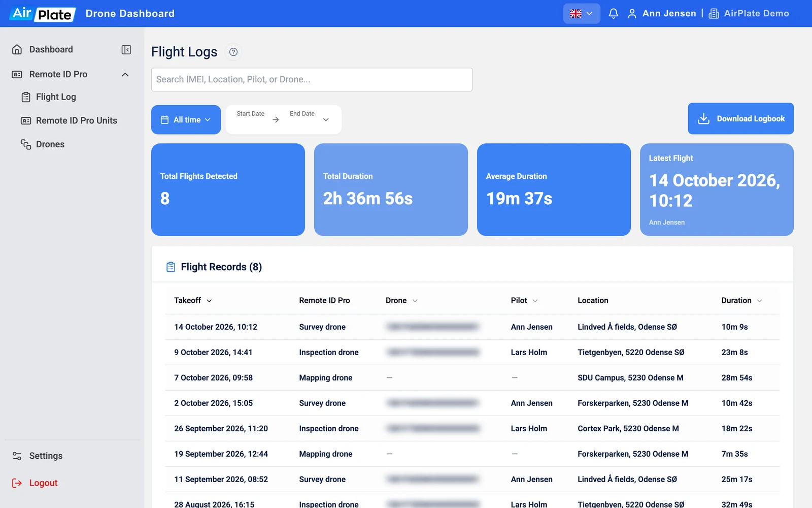812x508 pixels.
Task: Collapse the sidebar panel
Action: click(126, 49)
